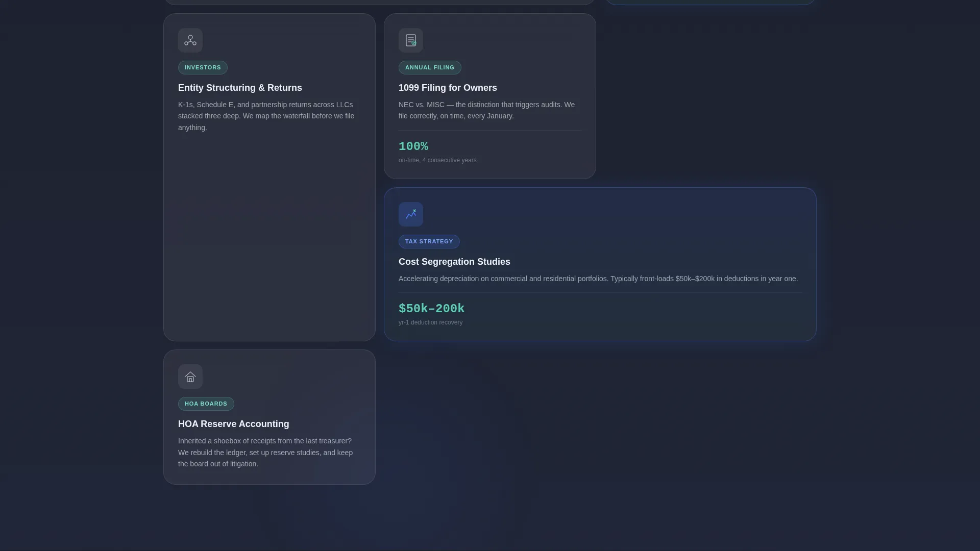Open HOA Reserve Accounting heading
Image resolution: width=980 pixels, height=551 pixels.
pyautogui.click(x=234, y=424)
